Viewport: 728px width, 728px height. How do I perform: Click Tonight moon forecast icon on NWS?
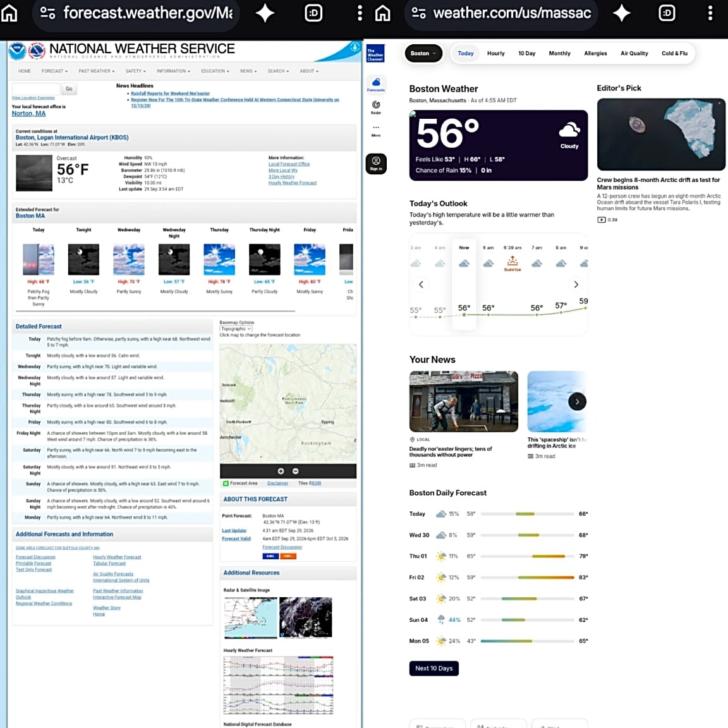tap(83, 260)
